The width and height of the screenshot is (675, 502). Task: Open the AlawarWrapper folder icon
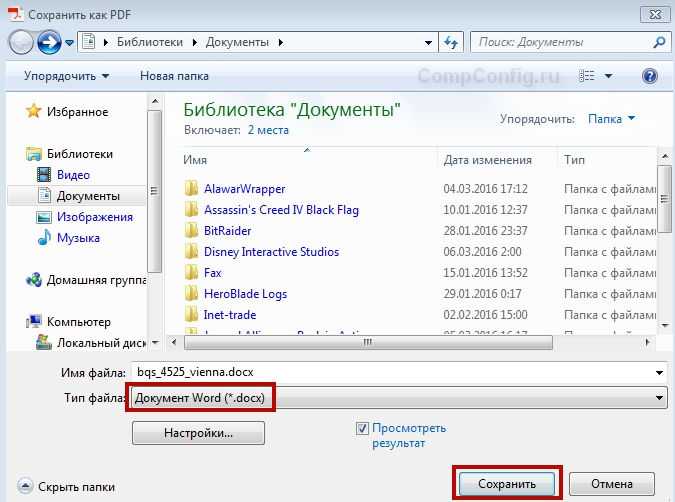point(191,189)
